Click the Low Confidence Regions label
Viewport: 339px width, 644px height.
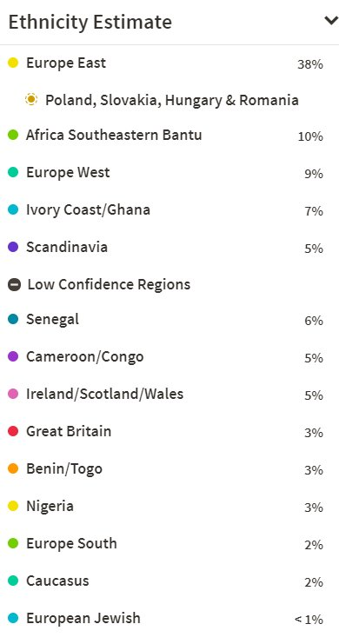pos(109,284)
